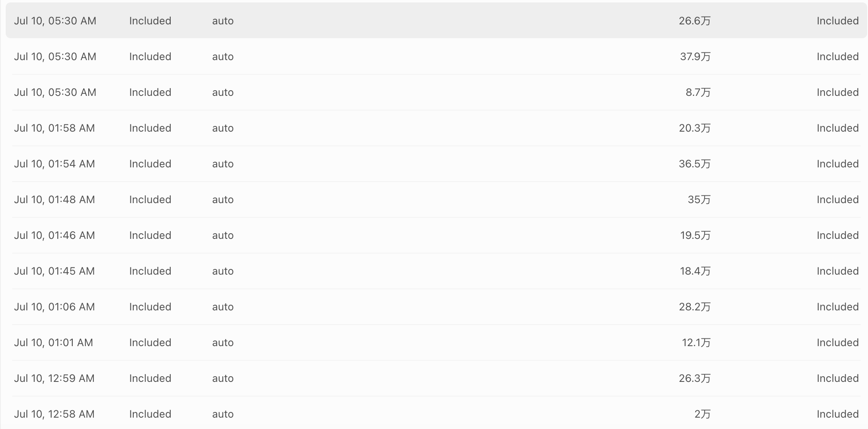Screen dimensions: 868x429
Task: Click the Jul 10, 01:46 AM timestamp
Action: (54, 235)
